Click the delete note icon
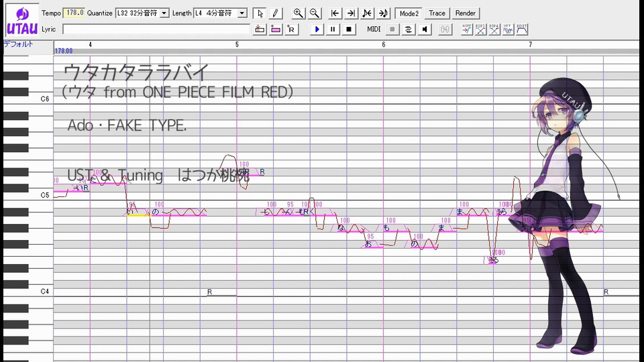The width and height of the screenshot is (644, 362). (x=260, y=29)
